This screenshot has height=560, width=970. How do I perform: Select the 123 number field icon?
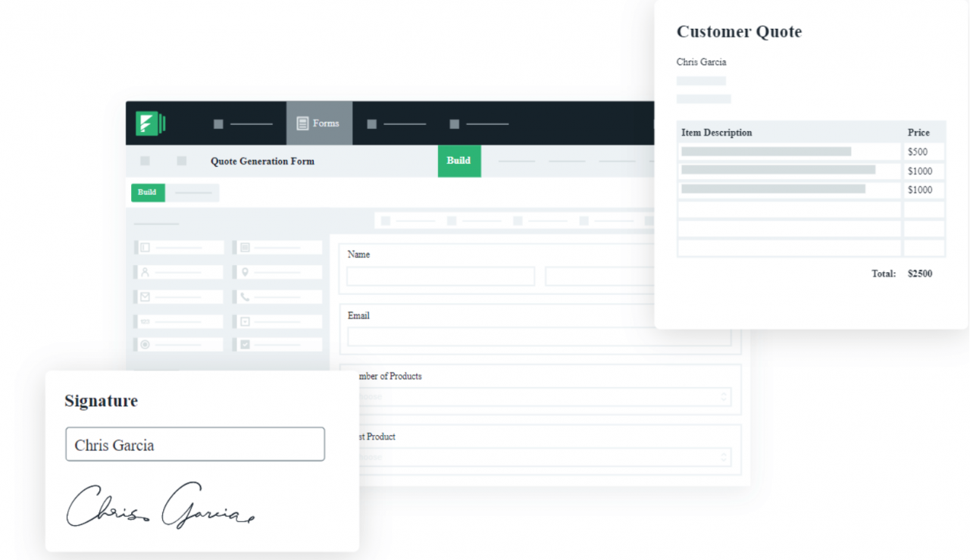pyautogui.click(x=145, y=321)
